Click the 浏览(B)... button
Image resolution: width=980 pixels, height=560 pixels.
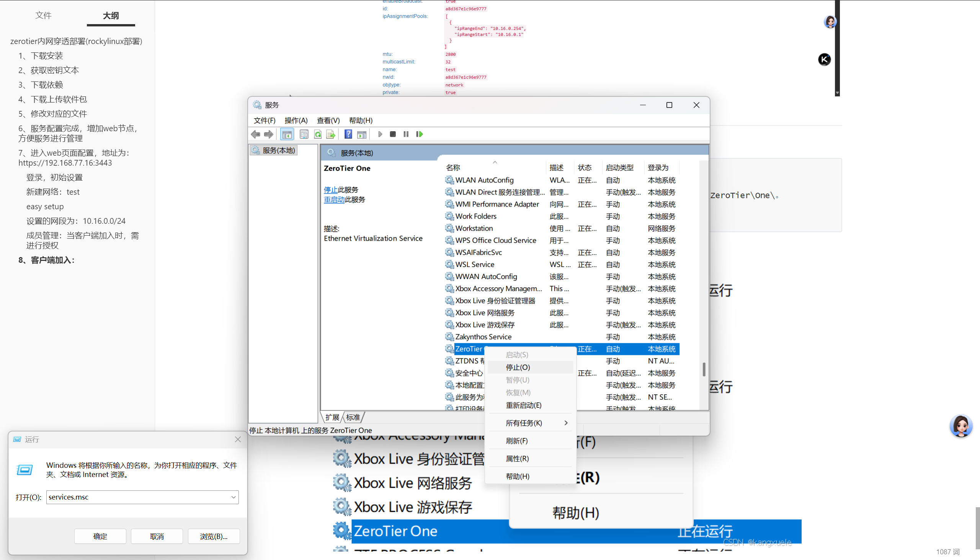[x=214, y=536]
